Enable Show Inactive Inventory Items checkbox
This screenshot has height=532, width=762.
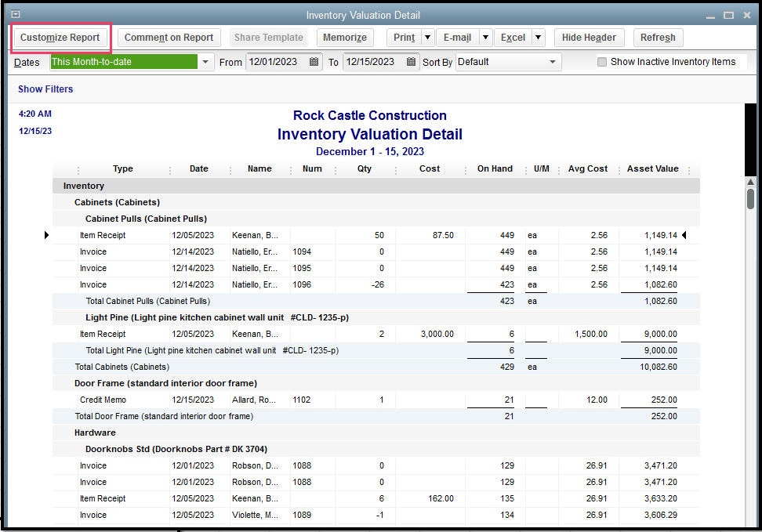coord(602,62)
